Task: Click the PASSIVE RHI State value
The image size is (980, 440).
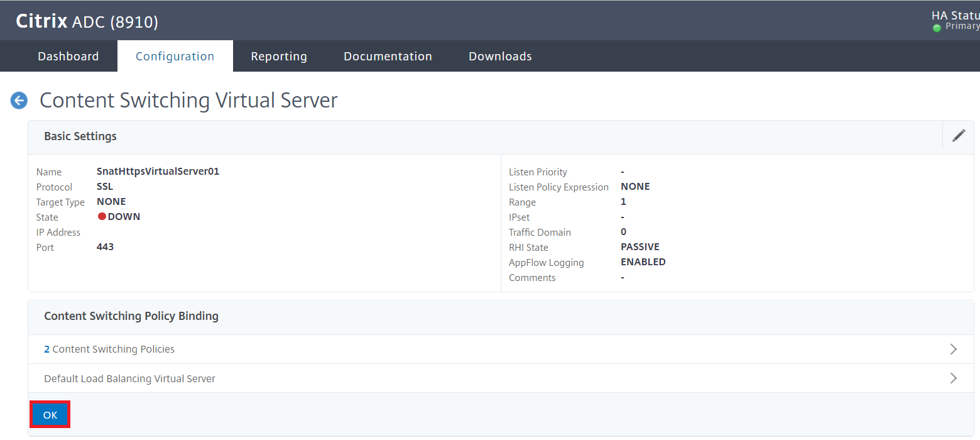Action: coord(640,247)
